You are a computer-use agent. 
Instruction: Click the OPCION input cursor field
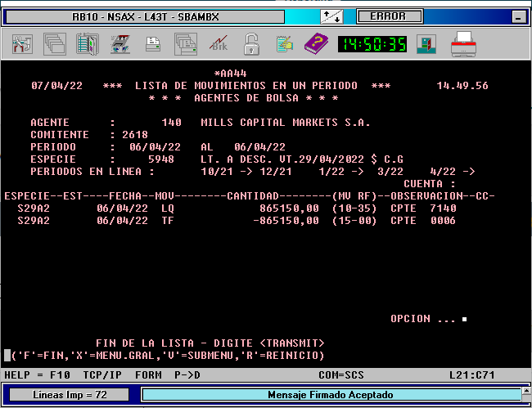pyautogui.click(x=465, y=319)
